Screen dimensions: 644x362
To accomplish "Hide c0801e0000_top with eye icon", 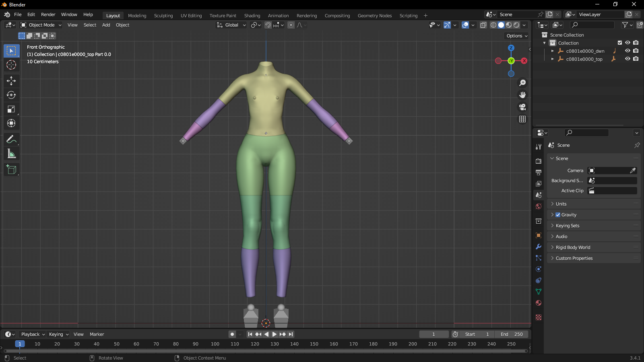I will point(627,59).
